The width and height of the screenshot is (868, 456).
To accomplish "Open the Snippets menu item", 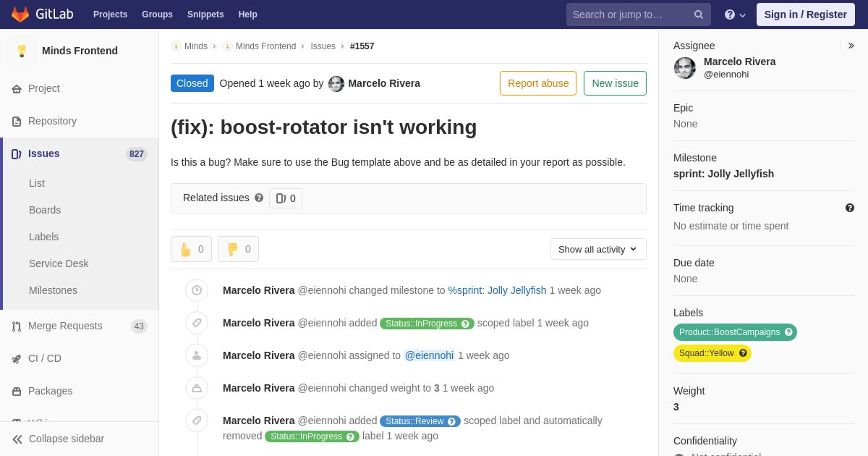I will click(x=205, y=14).
